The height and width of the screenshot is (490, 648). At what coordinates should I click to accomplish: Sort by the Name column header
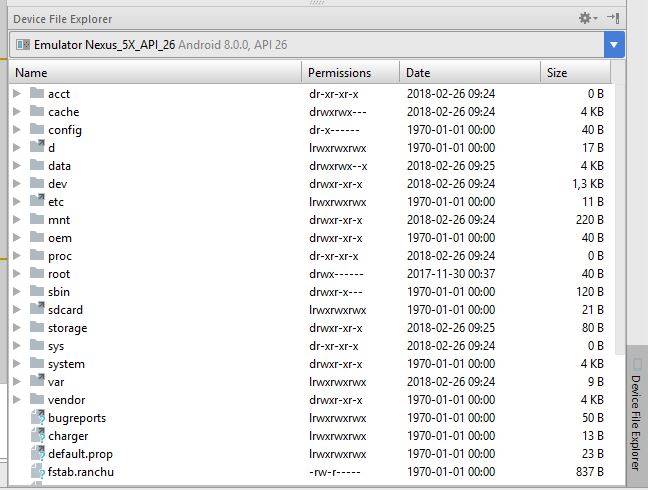coord(155,73)
